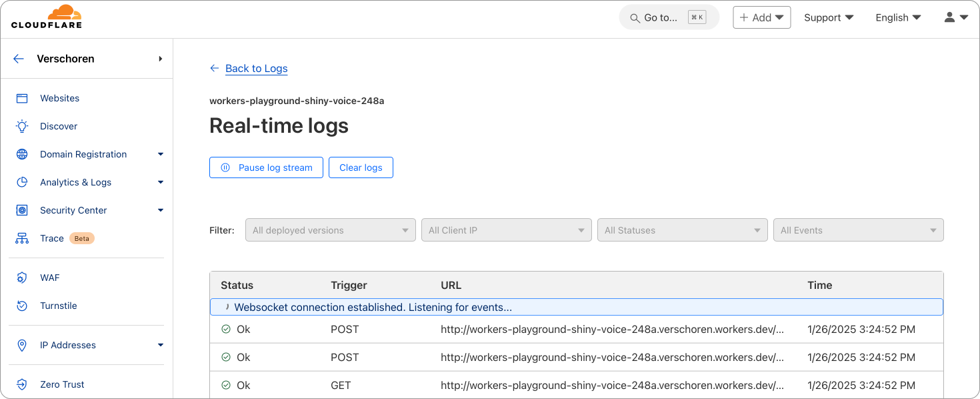Click the URL in the GET log row
Image resolution: width=980 pixels, height=399 pixels.
(x=612, y=385)
